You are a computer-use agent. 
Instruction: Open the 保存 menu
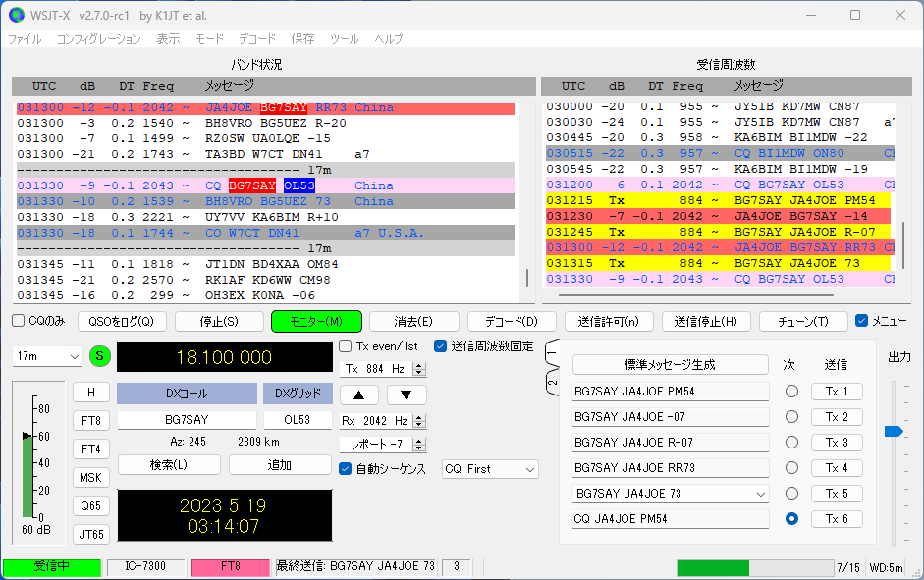(302, 39)
